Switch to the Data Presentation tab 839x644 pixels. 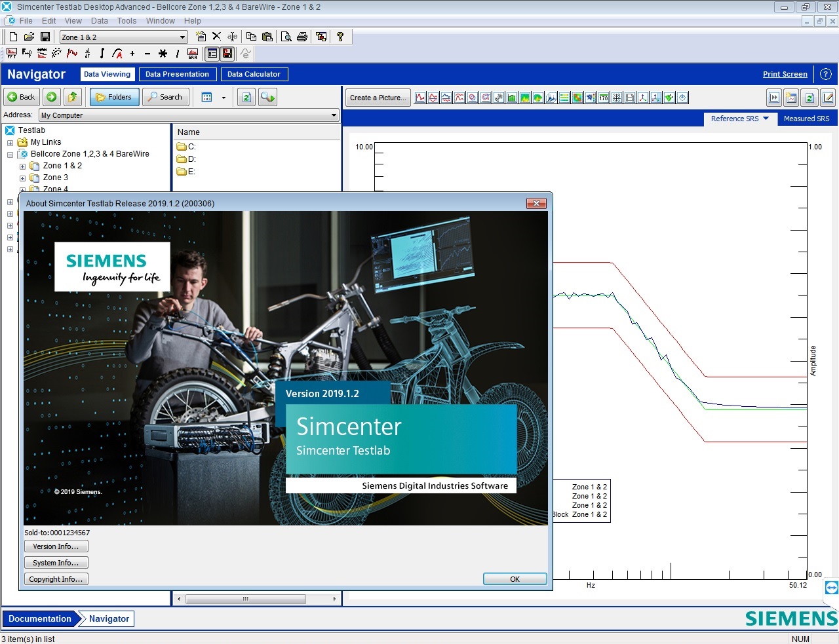coord(177,74)
